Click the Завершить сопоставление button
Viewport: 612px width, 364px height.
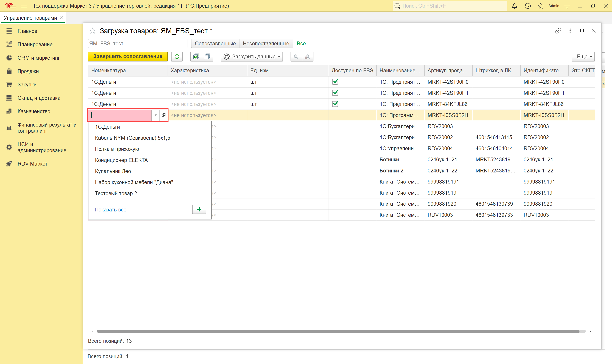coord(128,57)
